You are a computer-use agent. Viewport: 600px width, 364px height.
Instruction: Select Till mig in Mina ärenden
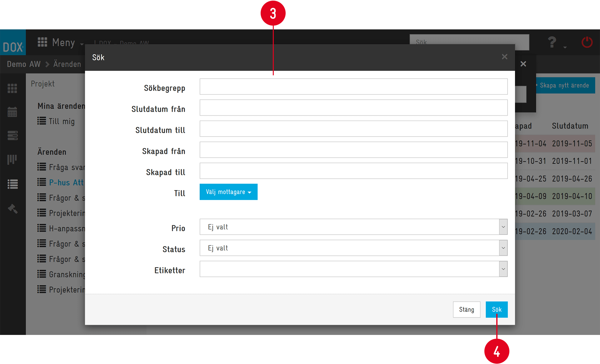[x=62, y=121]
